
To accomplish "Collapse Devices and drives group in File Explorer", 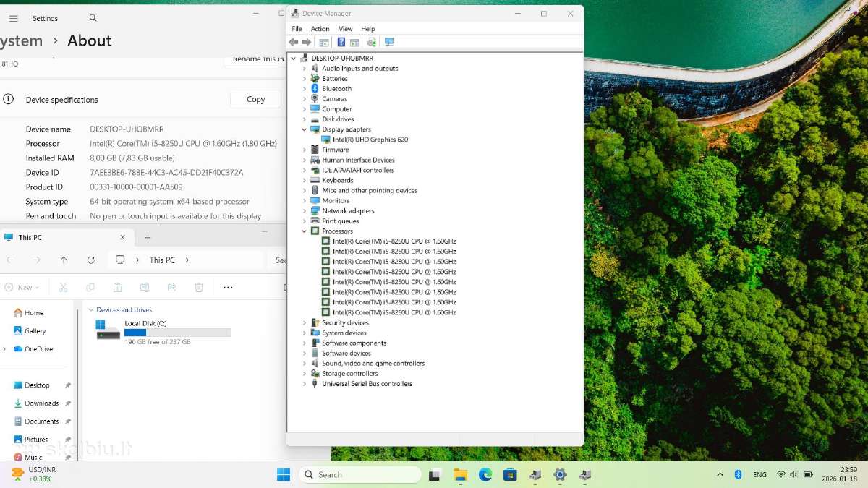I will tap(90, 309).
